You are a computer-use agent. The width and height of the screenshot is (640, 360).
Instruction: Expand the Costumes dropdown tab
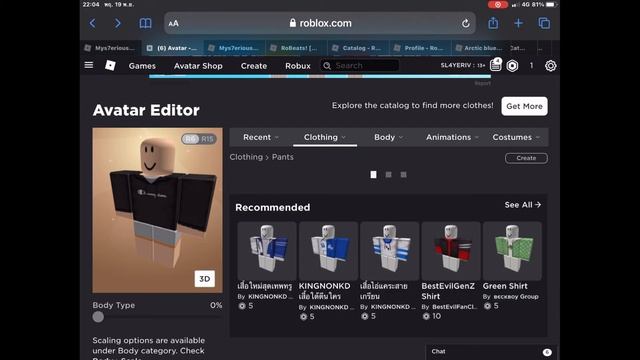pyautogui.click(x=516, y=137)
